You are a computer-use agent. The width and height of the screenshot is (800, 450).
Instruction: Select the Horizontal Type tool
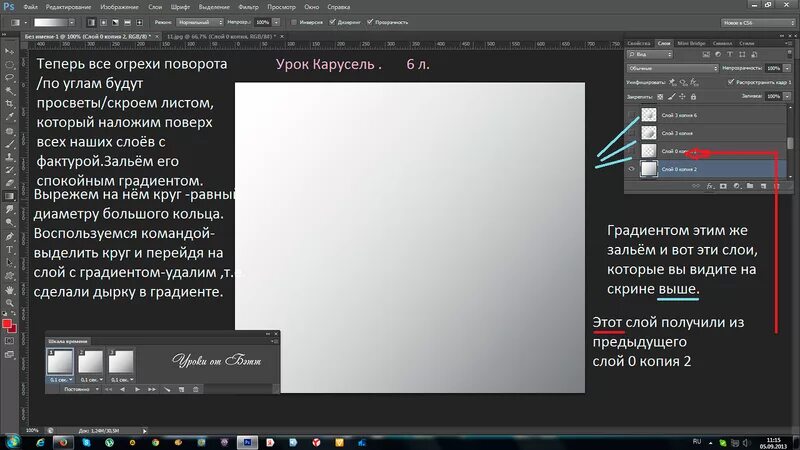tap(9, 249)
